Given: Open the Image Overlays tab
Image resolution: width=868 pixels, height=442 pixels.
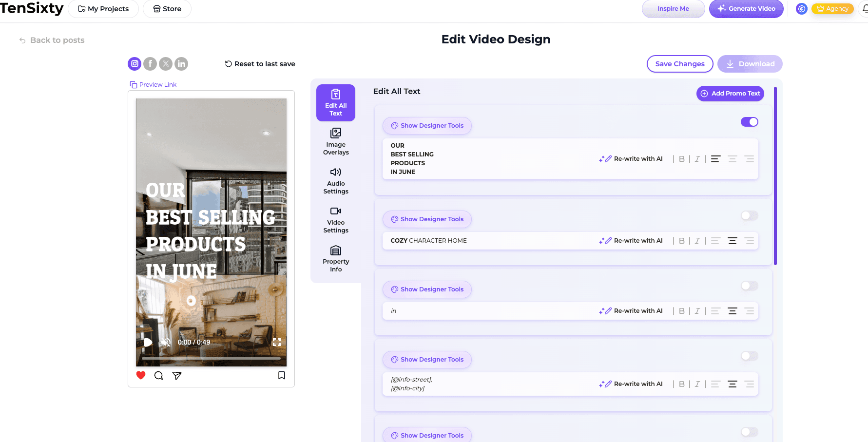Looking at the screenshot, I should (336, 141).
